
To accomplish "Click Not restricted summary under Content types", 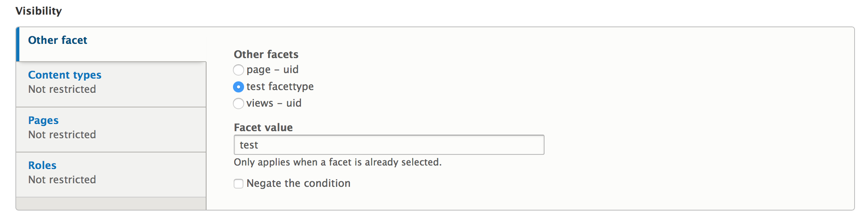I will (x=62, y=89).
